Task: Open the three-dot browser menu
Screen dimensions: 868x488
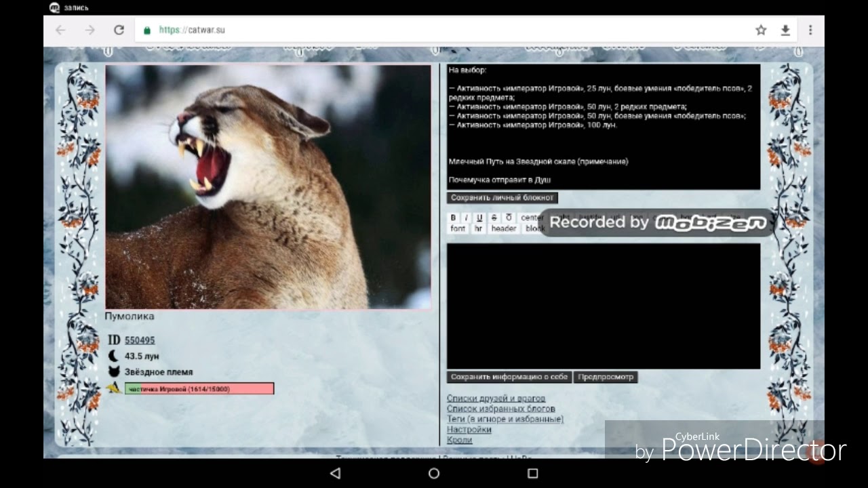Action: tap(810, 30)
